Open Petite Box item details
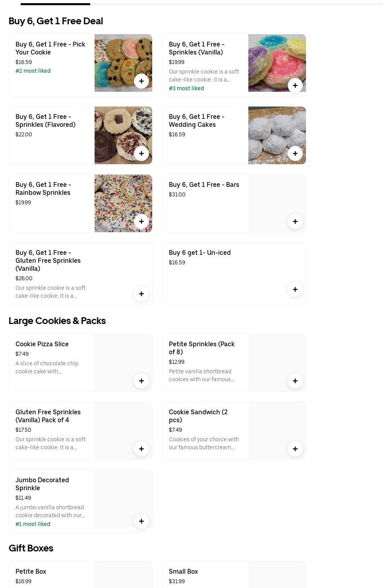391x588 pixels. 31,571
